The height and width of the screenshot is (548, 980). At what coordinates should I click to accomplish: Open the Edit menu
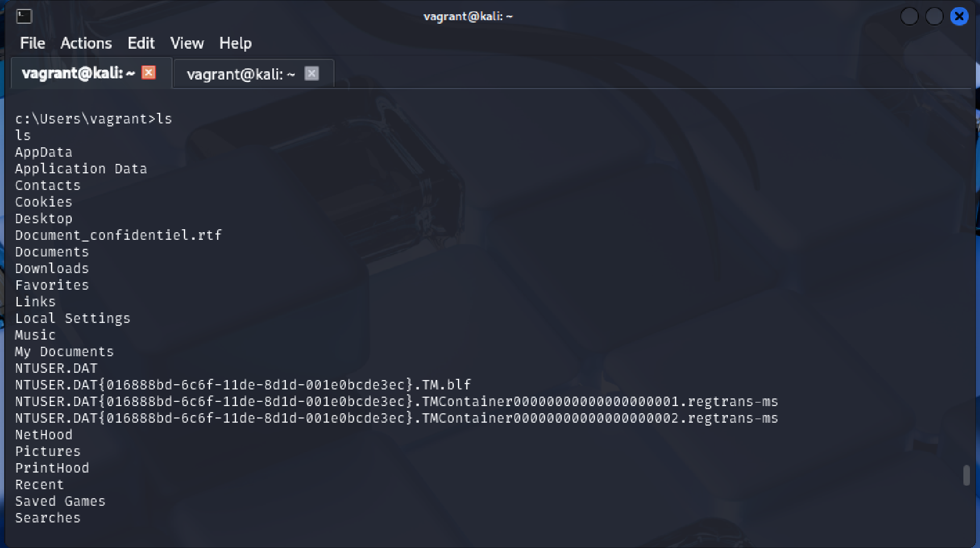click(141, 43)
